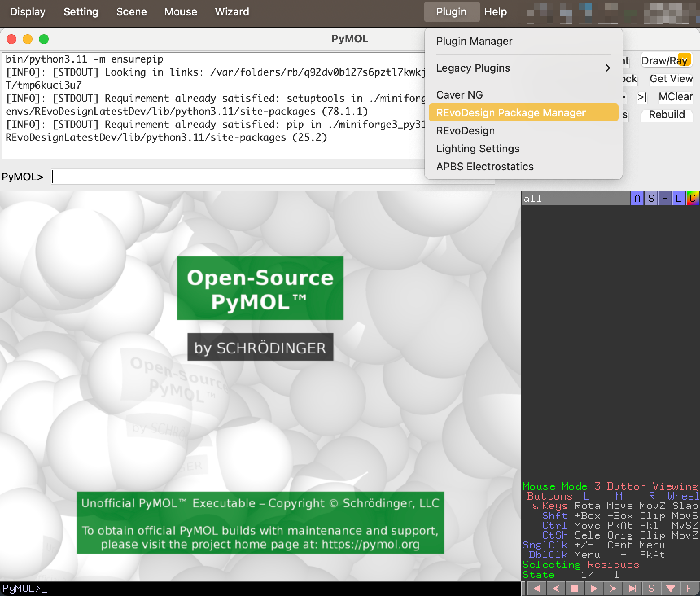
Task: Toggle sequence viewer with the S icon
Action: [x=651, y=588]
